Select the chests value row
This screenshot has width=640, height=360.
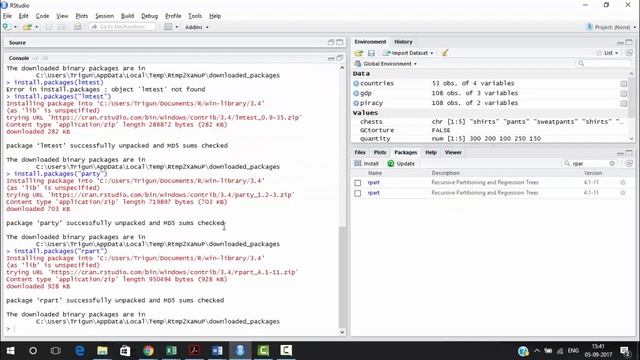[490, 122]
